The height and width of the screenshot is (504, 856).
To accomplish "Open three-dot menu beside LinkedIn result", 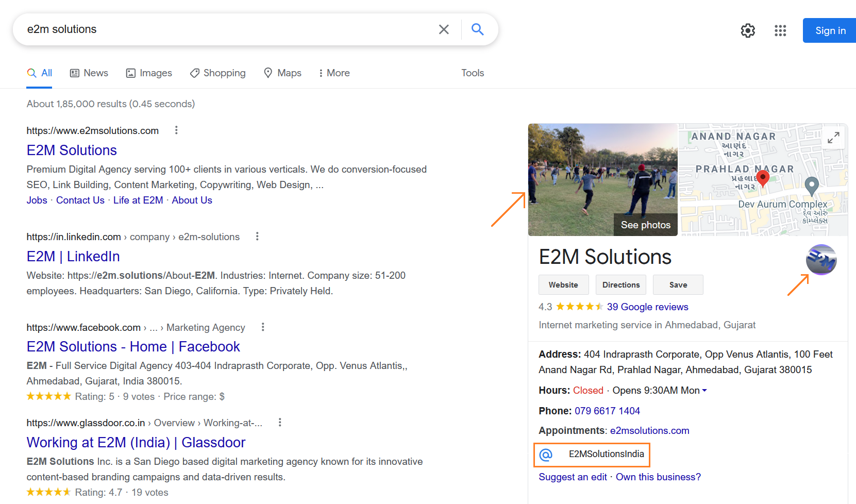I will (x=257, y=236).
